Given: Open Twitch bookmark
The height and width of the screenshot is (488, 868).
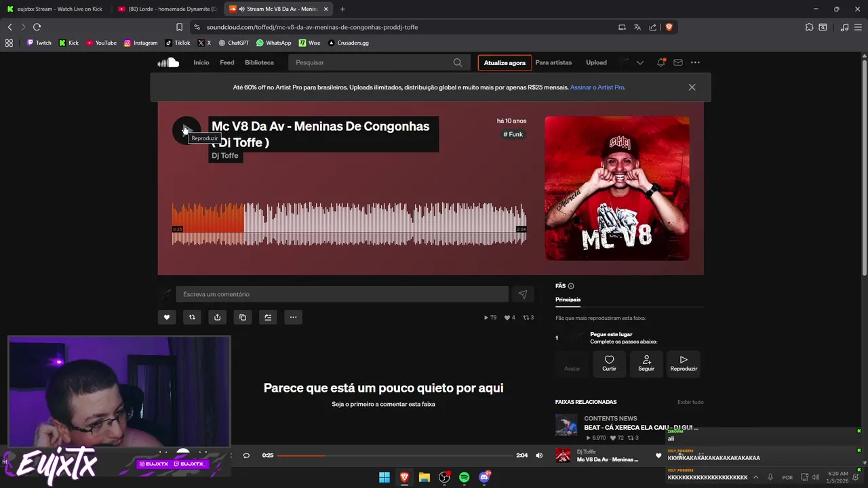Looking at the screenshot, I should click(x=39, y=43).
